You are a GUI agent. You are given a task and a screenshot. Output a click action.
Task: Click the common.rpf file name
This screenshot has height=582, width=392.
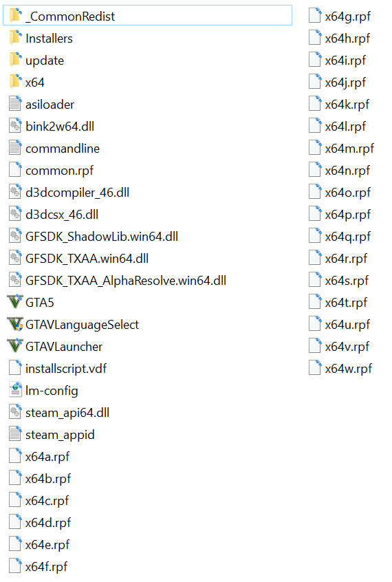(59, 171)
